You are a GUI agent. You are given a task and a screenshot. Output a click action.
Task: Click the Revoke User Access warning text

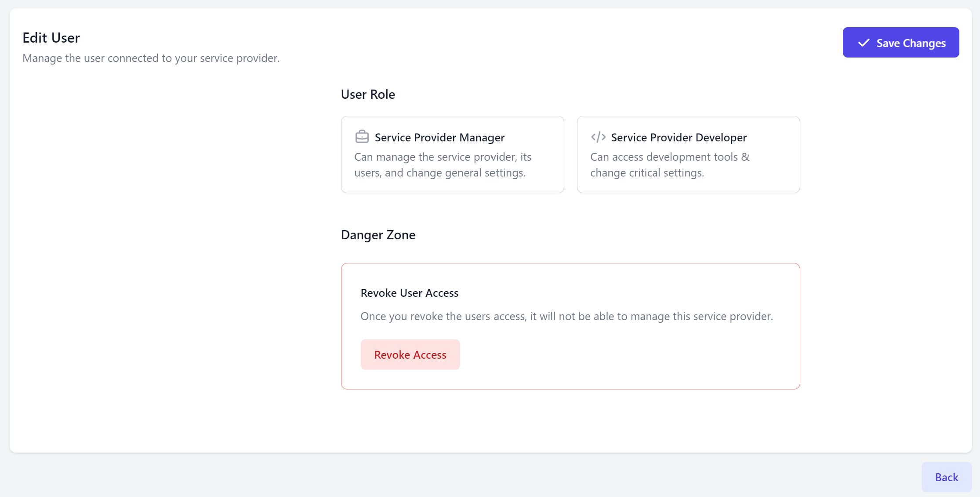(x=567, y=316)
